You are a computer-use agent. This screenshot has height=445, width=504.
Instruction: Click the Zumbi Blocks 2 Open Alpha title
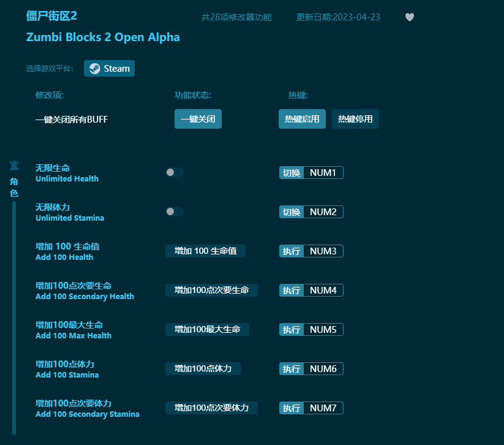pos(103,37)
